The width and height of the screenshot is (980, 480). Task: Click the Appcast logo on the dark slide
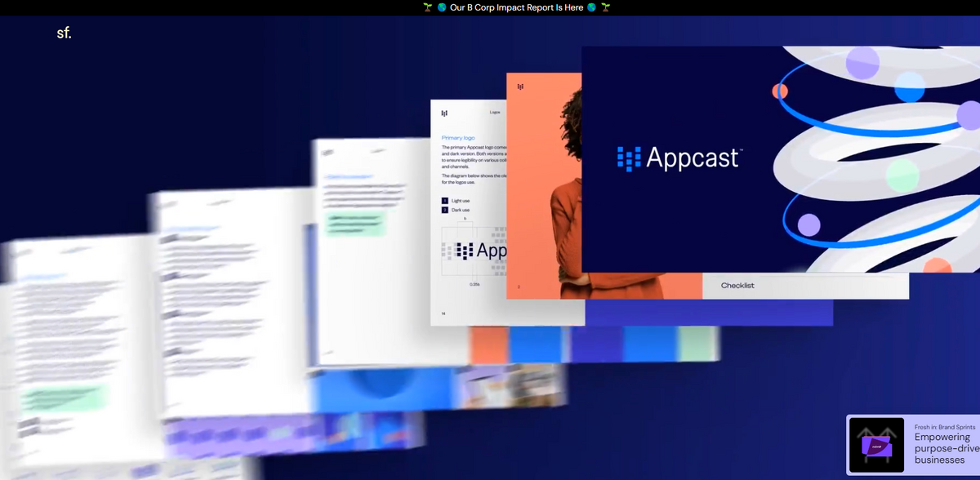click(680, 158)
